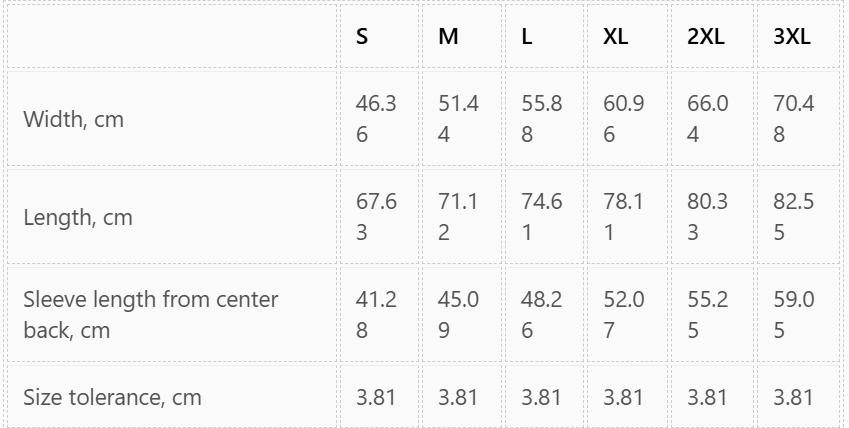
Task: Select the sleeve length value 52.07 for XL
Action: click(x=623, y=314)
